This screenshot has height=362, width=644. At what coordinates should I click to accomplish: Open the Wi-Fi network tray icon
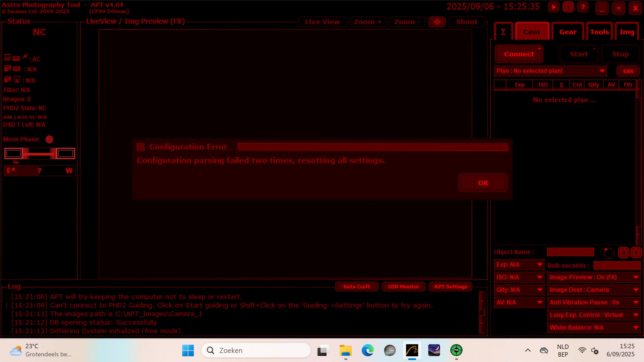pos(582,350)
